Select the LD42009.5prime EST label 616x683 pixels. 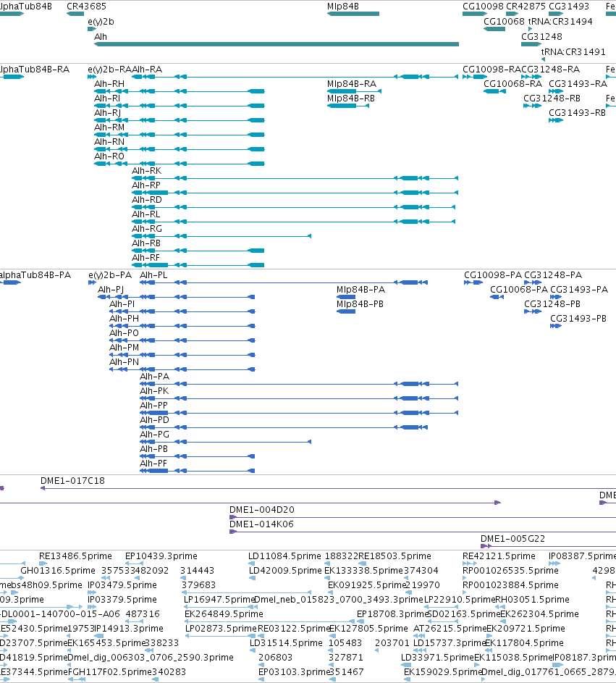click(x=286, y=571)
